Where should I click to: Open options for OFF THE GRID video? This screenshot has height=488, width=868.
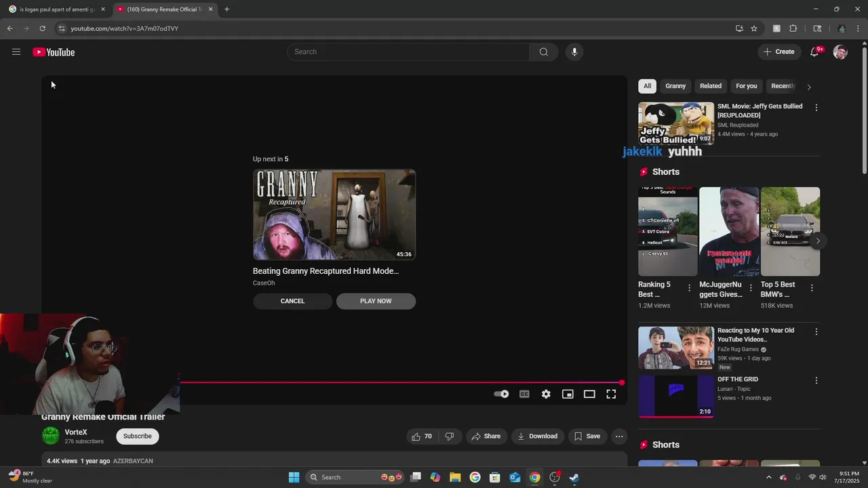[x=816, y=381]
